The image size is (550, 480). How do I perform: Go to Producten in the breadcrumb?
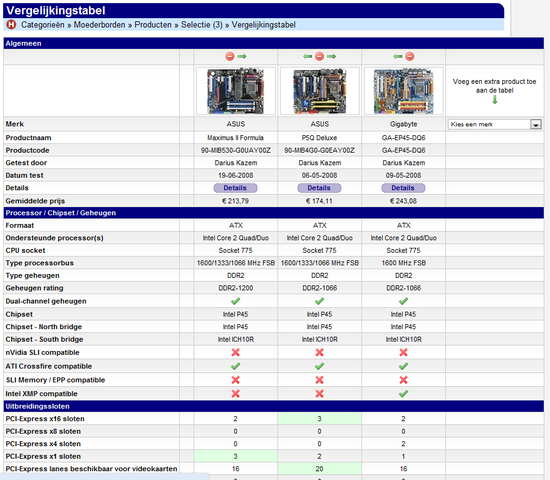(x=153, y=25)
